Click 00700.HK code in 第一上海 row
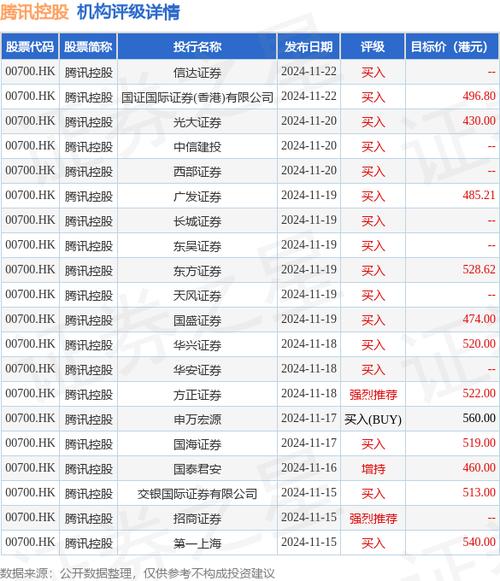500x581 pixels. (30, 542)
